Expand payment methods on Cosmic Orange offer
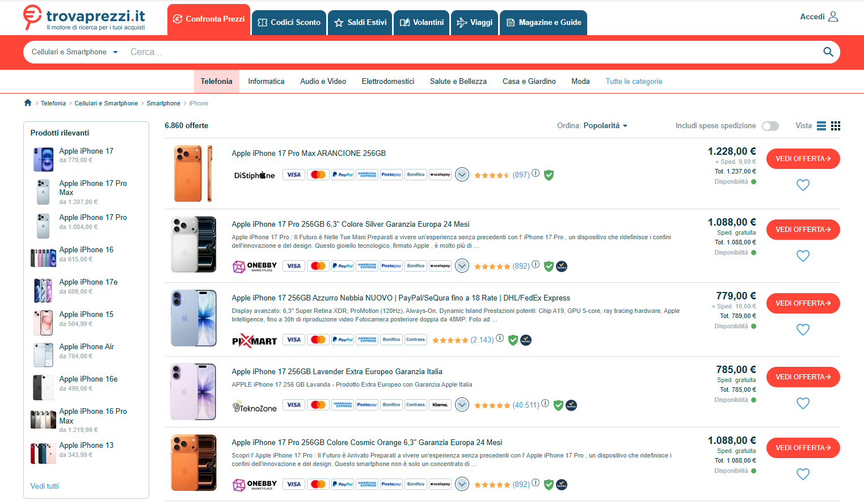 [x=462, y=484]
